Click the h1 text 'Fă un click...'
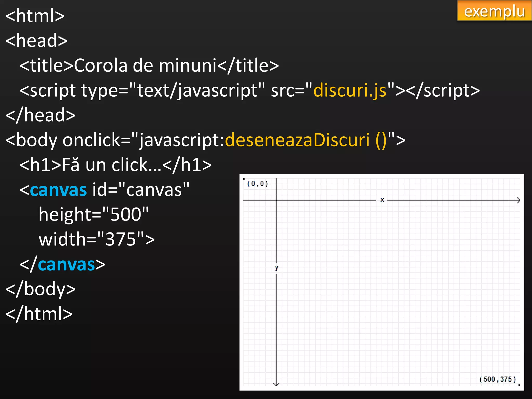Image resolution: width=532 pixels, height=399 pixels. (112, 165)
